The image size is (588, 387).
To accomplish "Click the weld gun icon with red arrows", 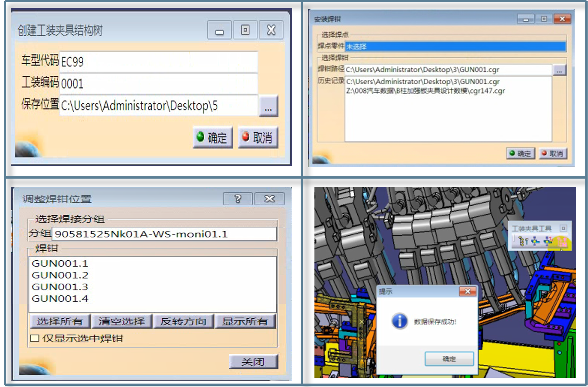I will point(548,241).
